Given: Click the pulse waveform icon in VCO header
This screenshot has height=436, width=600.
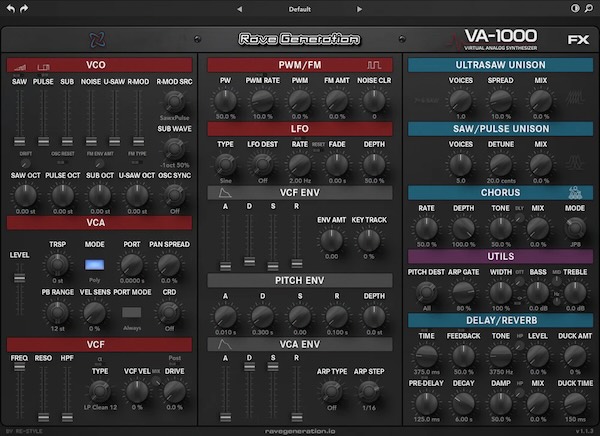Looking at the screenshot, I should (x=43, y=67).
